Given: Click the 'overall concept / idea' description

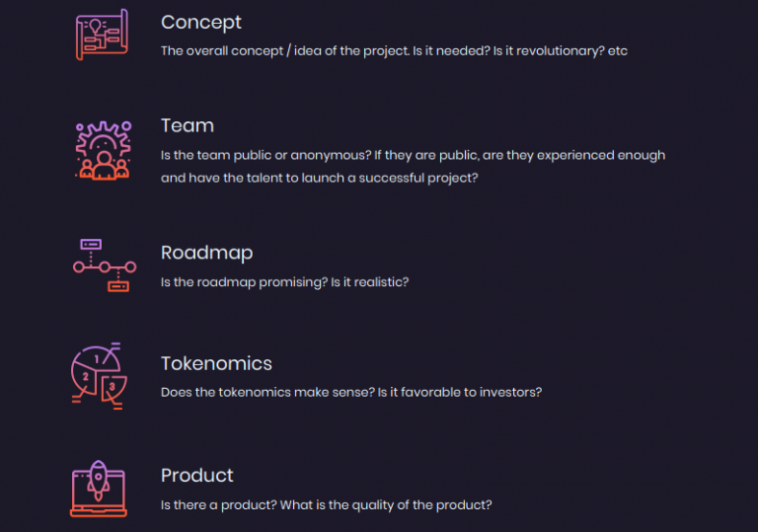Looking at the screenshot, I should pyautogui.click(x=394, y=50).
